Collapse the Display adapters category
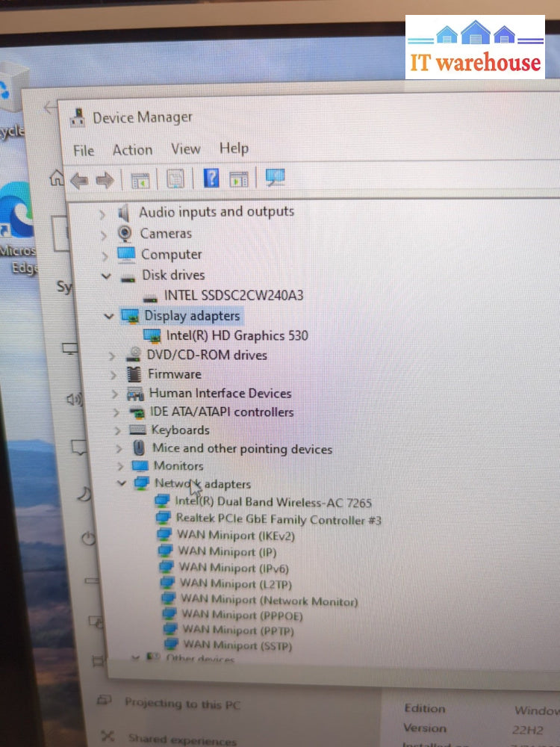Screen dimensions: 560x747 (x=109, y=315)
